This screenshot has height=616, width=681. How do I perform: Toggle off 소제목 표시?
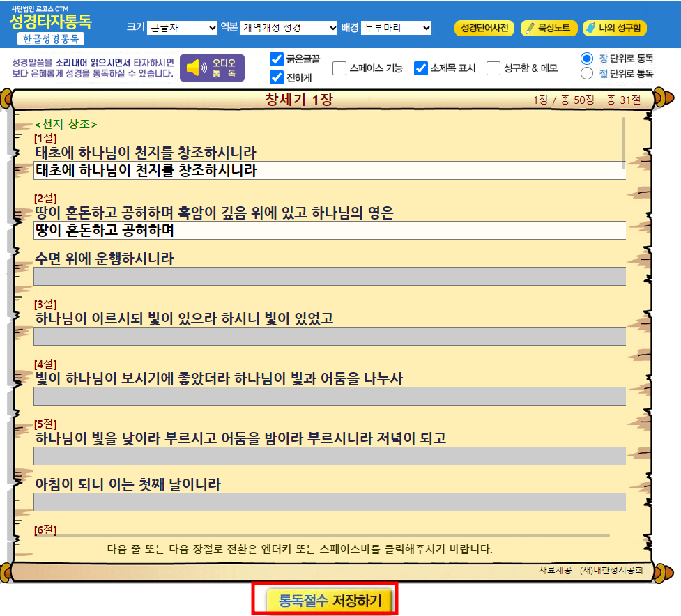[x=420, y=68]
